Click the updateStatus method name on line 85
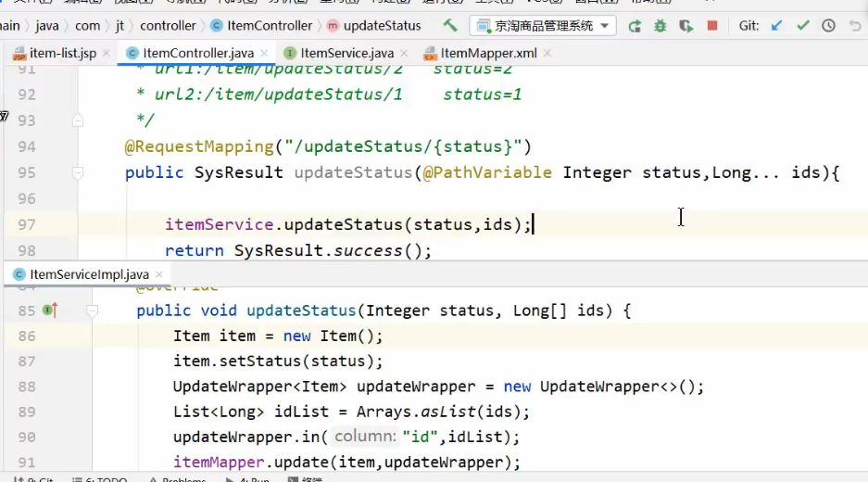Viewport: 868px width, 482px height. 301,311
